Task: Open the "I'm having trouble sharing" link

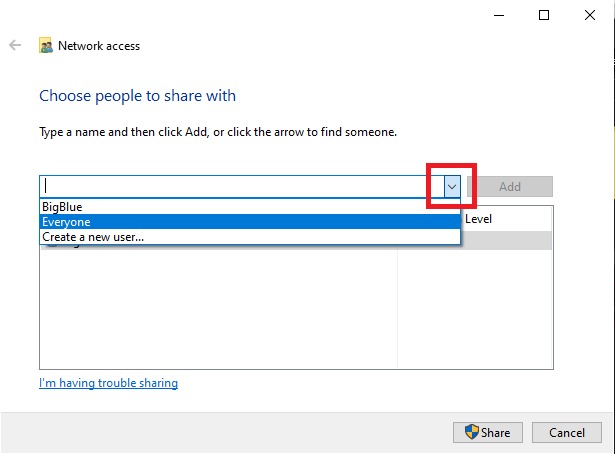Action: [108, 383]
